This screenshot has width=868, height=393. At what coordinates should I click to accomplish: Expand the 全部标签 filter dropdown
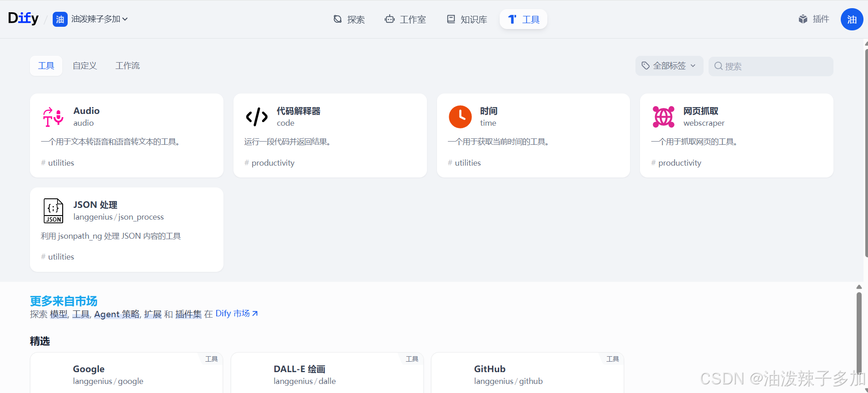[x=669, y=66]
